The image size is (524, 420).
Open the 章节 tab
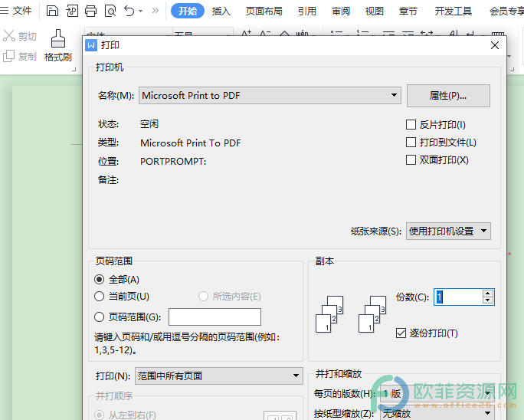[408, 11]
